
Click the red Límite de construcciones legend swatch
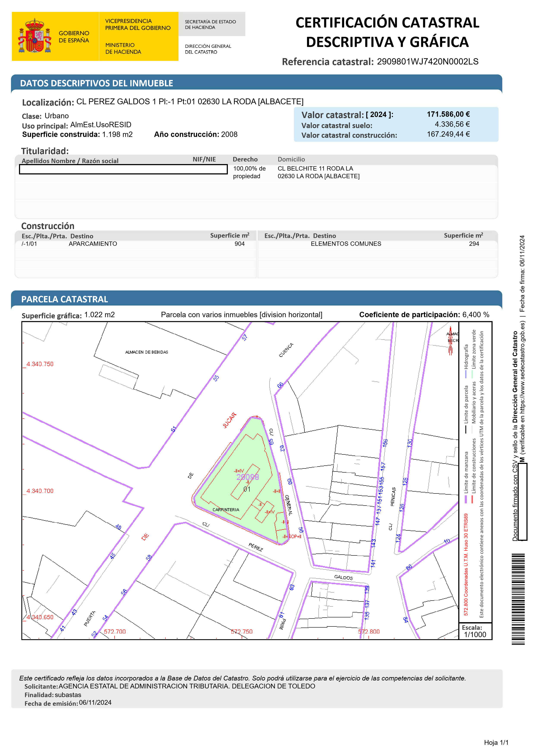coord(472,499)
